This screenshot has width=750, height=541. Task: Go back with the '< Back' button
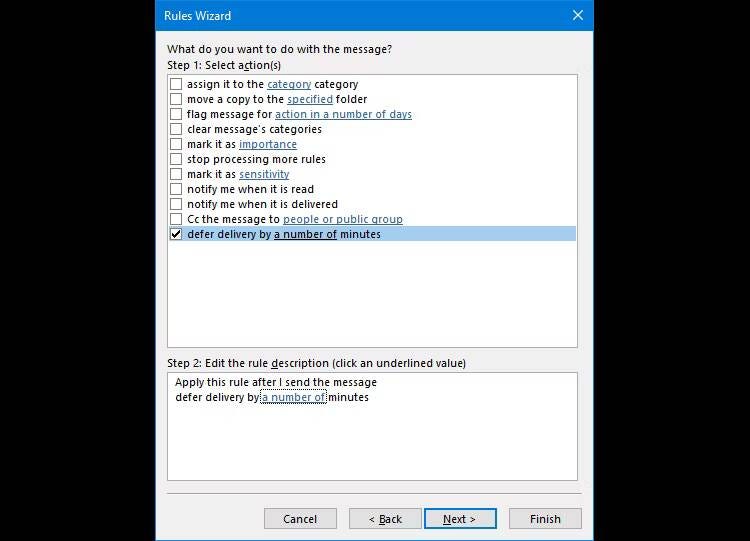coord(385,519)
